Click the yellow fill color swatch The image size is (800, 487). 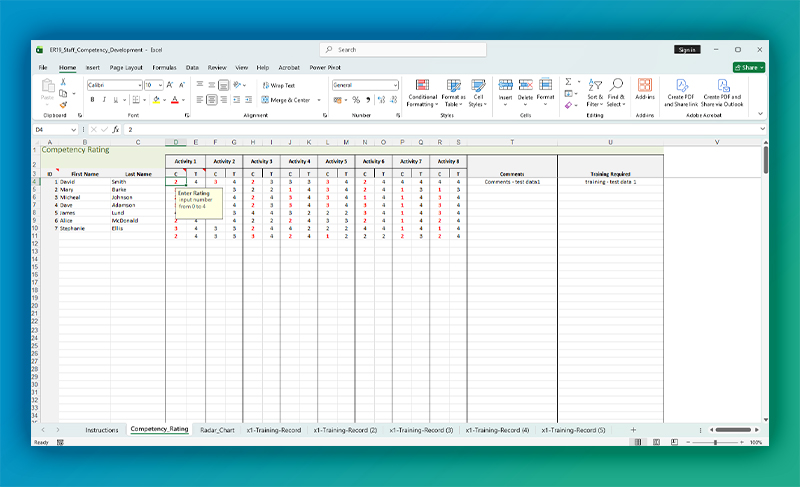(x=157, y=100)
